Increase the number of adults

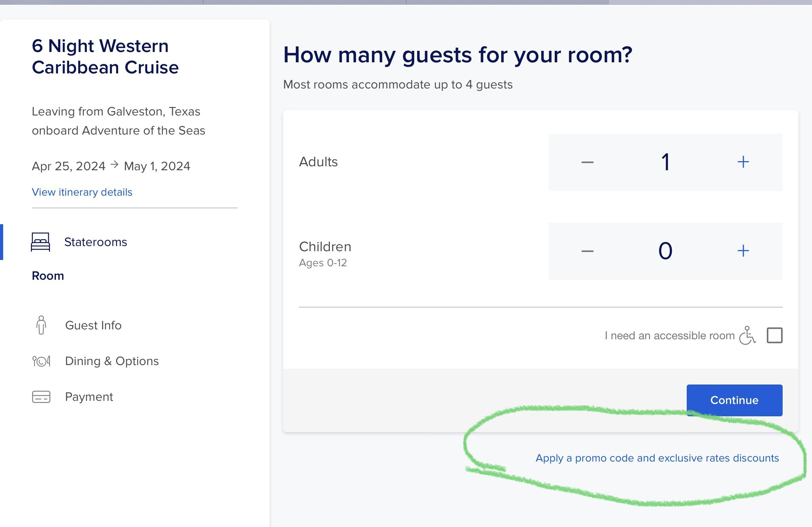[x=743, y=162]
